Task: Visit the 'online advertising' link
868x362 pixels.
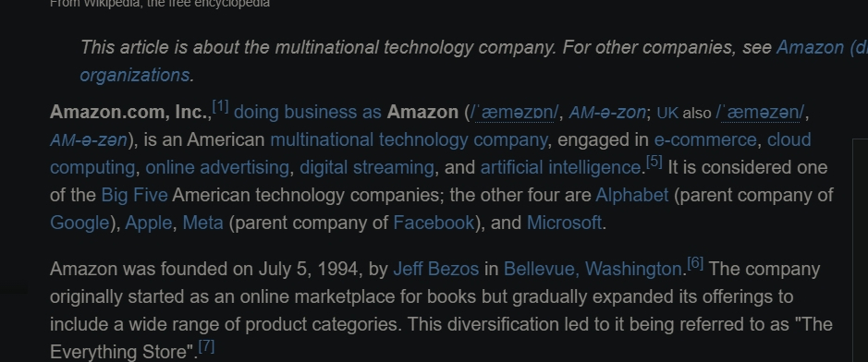Action: pyautogui.click(x=217, y=168)
